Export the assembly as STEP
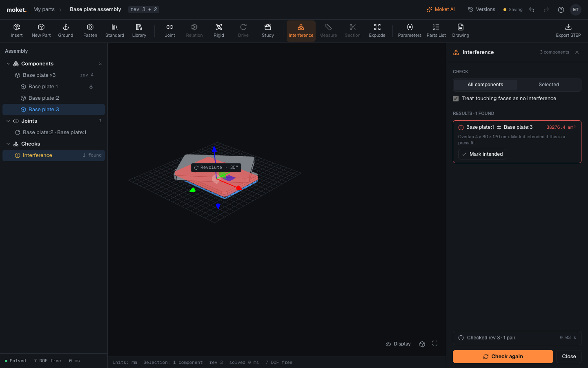The width and height of the screenshot is (588, 368). [x=568, y=31]
